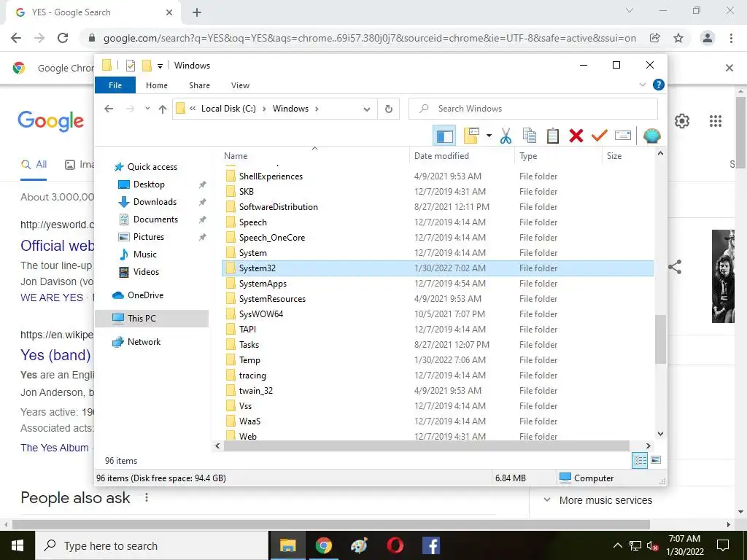The height and width of the screenshot is (560, 747).
Task: Switch to large icons view
Action: tap(656, 460)
